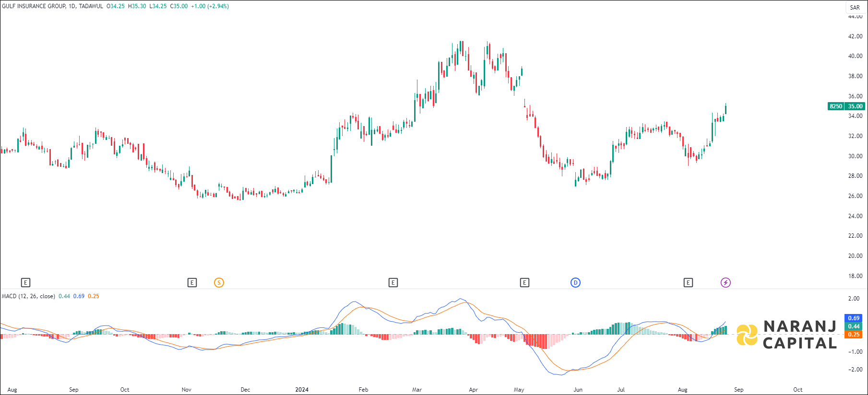Open the earnings marker in mid-February 2024
Screen dimensions: 868x395
coord(393,283)
